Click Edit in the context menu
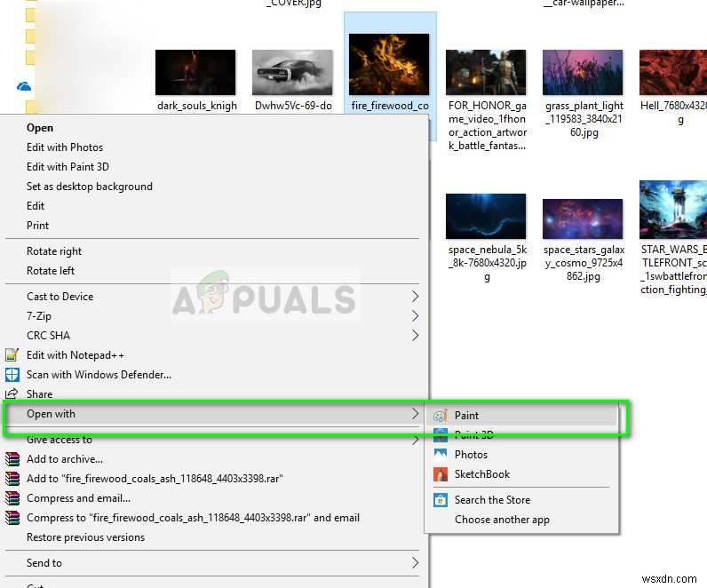The height and width of the screenshot is (588, 707). coord(36,205)
